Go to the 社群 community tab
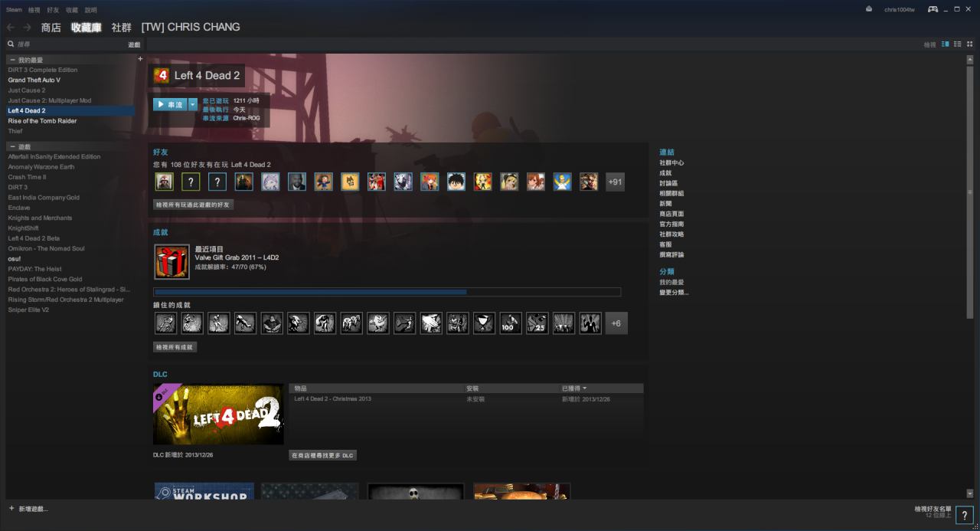 122,28
